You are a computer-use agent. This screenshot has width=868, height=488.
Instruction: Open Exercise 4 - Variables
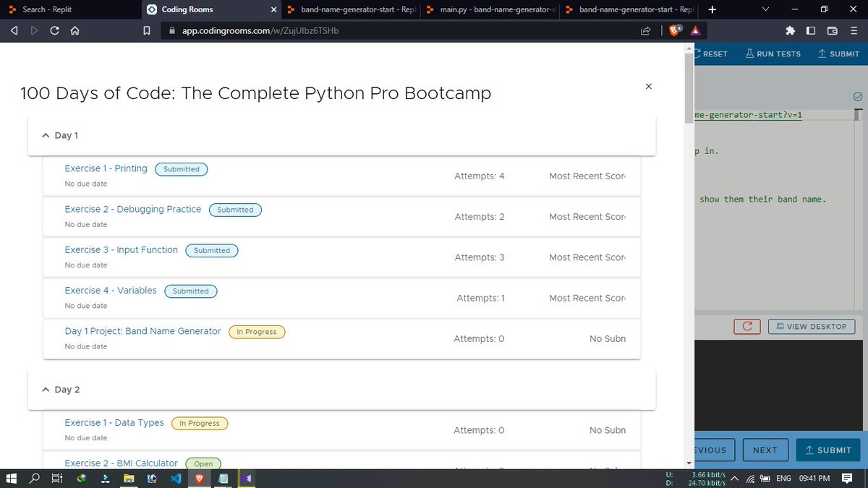click(x=111, y=290)
